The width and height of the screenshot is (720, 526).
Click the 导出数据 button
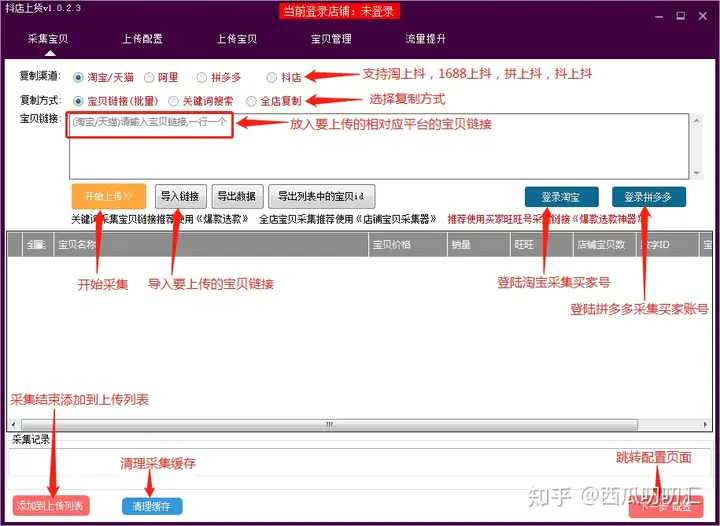pyautogui.click(x=237, y=196)
